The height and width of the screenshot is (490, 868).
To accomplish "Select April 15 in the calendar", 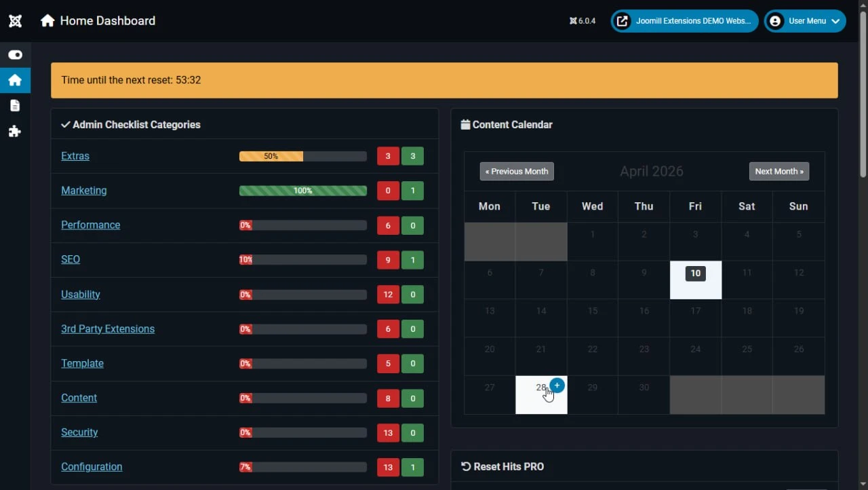I will 593,318.
